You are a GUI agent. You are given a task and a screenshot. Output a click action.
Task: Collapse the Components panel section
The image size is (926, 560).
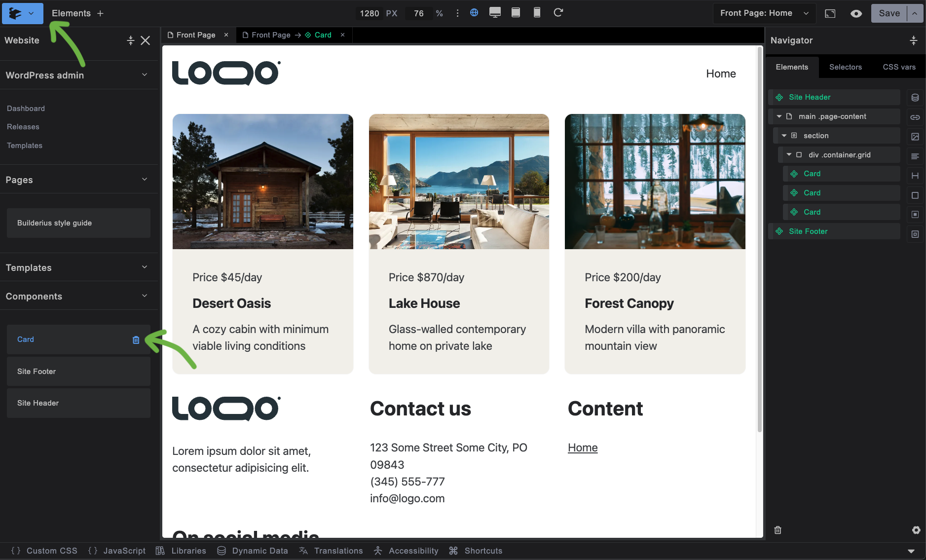pos(144,296)
